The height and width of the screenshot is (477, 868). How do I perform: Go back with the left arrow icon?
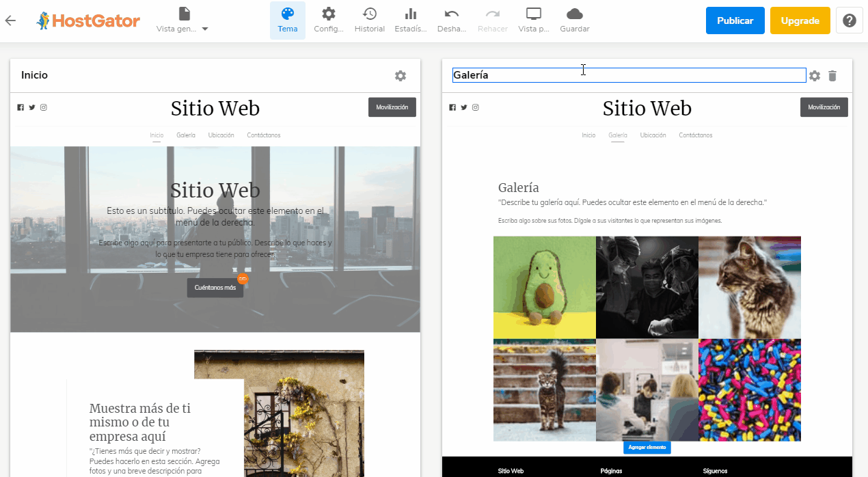click(10, 21)
